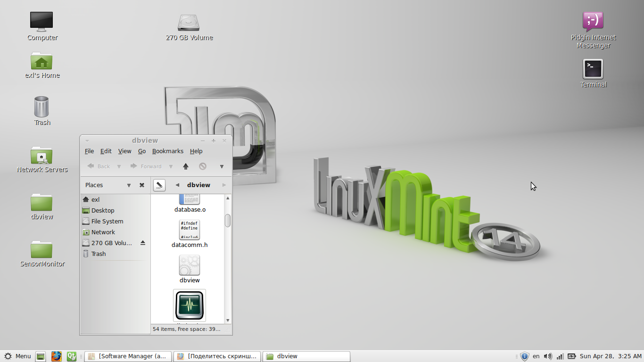
Task: Select the SensorMonitor desktop folder
Action: (x=41, y=249)
